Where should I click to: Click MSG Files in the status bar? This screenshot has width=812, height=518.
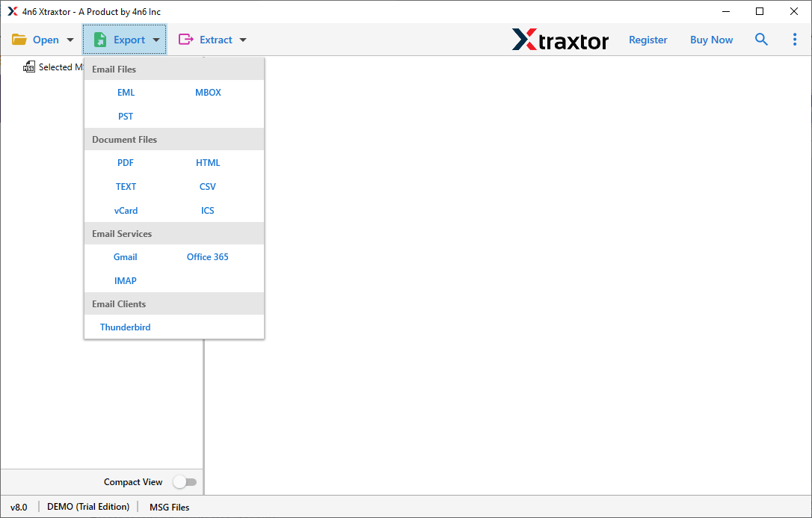coord(169,507)
